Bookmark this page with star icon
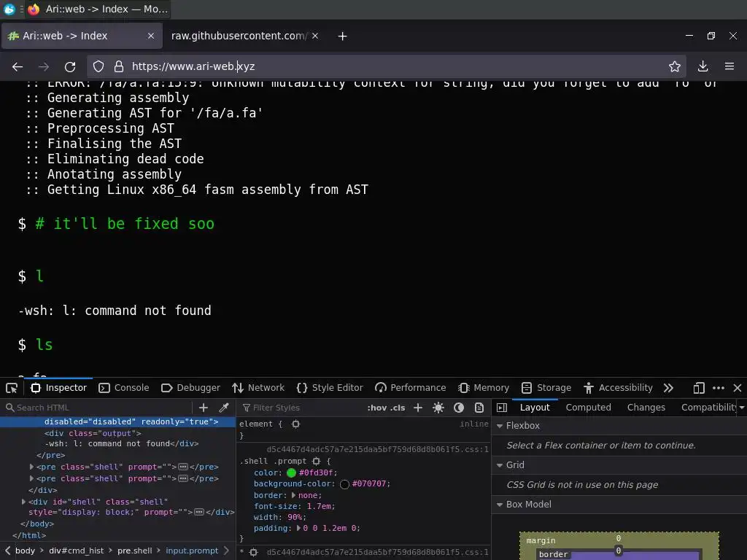Image resolution: width=747 pixels, height=560 pixels. click(x=675, y=66)
